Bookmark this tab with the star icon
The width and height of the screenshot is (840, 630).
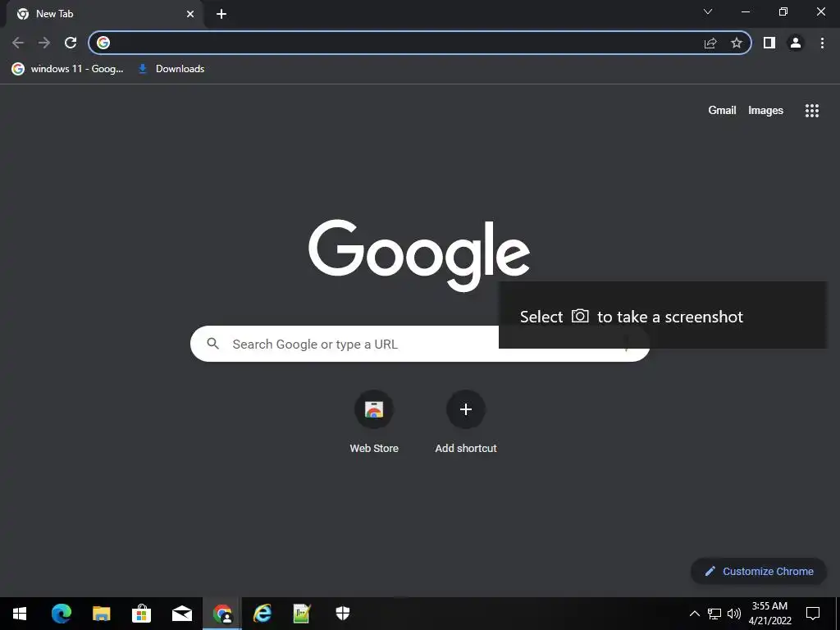737,43
